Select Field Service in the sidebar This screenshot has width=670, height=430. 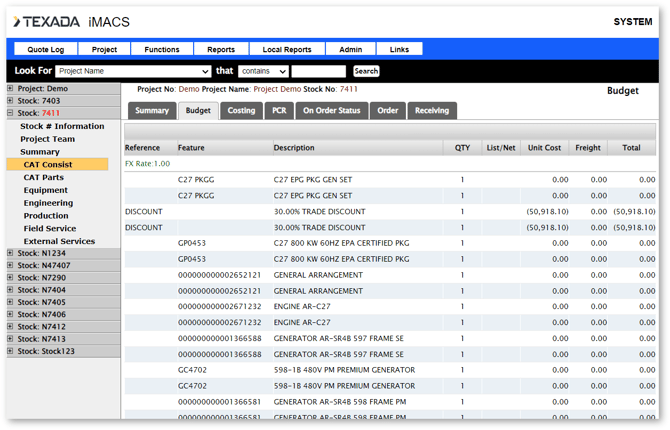pyautogui.click(x=52, y=228)
